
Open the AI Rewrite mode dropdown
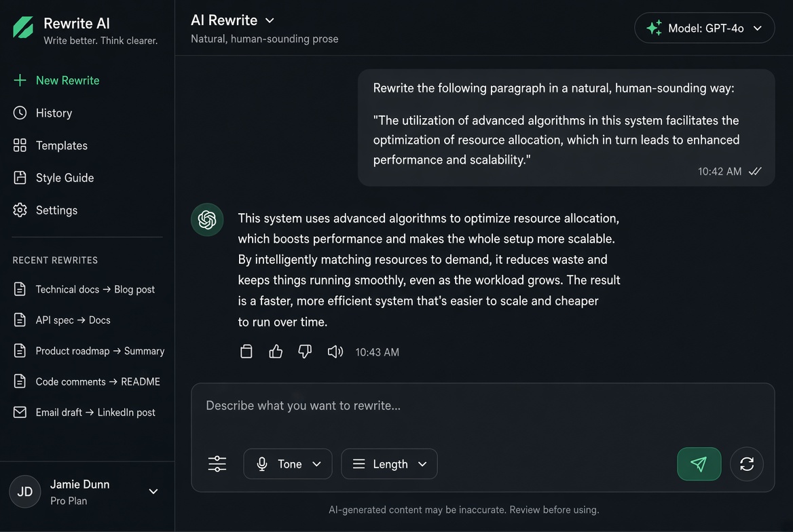[233, 20]
